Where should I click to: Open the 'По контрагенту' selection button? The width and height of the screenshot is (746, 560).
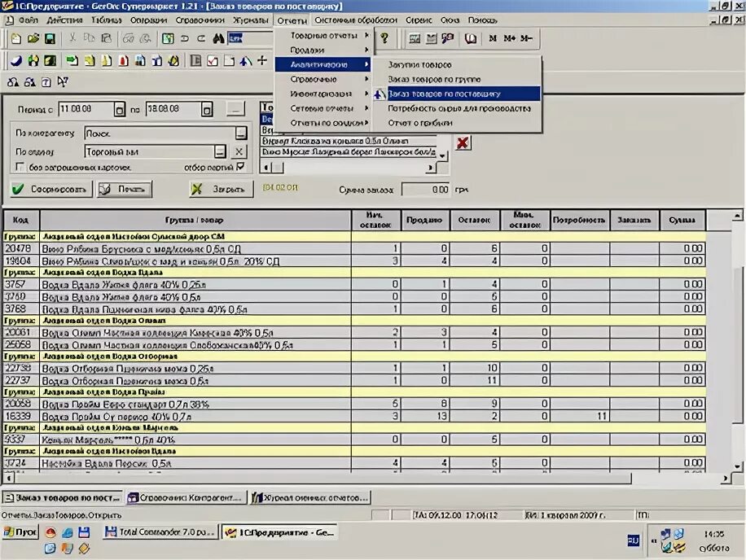coord(241,133)
